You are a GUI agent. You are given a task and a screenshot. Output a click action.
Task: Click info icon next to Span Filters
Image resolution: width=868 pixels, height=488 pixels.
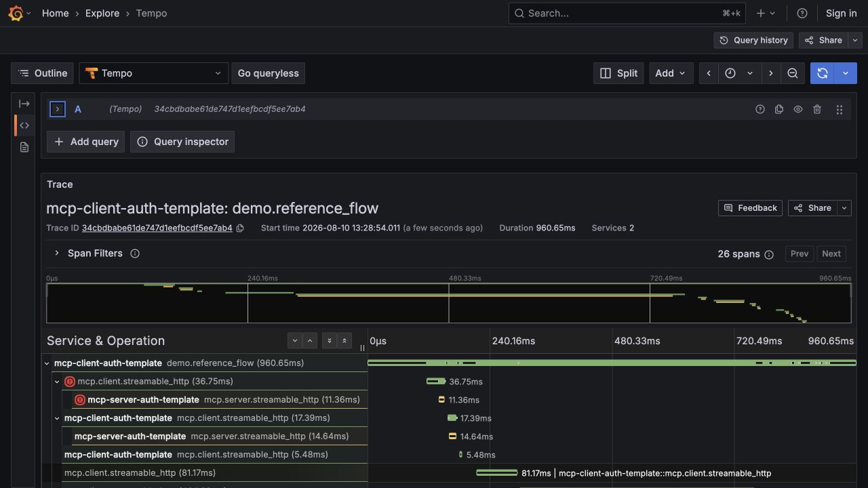coord(135,253)
